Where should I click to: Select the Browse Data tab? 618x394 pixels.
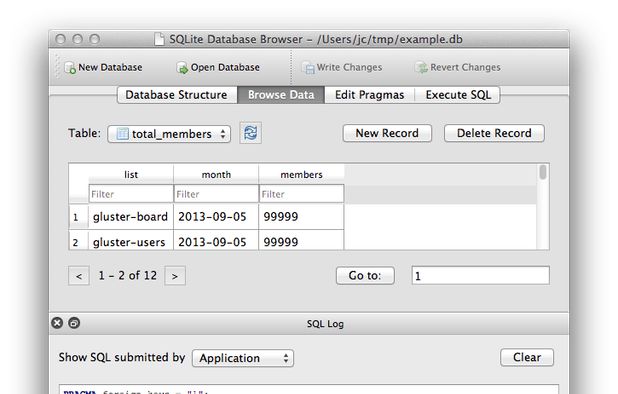281,95
